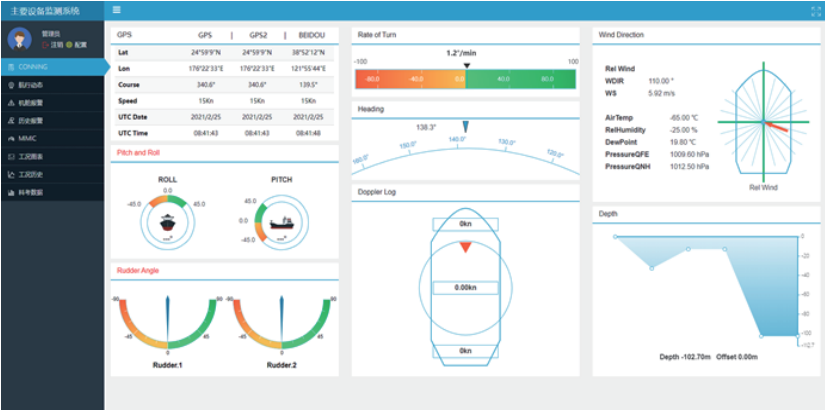This screenshot has height=410, width=825.
Task: Toggle fullscreen with the top-right expand icon
Action: 815,10
